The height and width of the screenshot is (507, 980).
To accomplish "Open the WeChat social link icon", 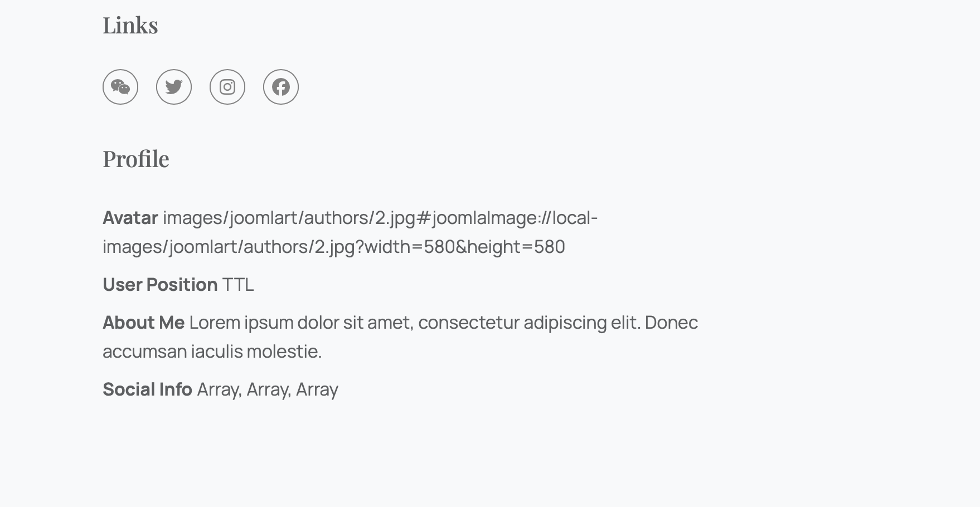I will pyautogui.click(x=120, y=87).
